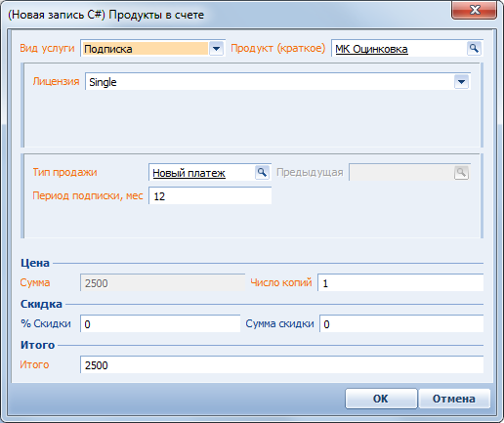Click the search icon in Продукт (краткое) field

click(x=474, y=49)
